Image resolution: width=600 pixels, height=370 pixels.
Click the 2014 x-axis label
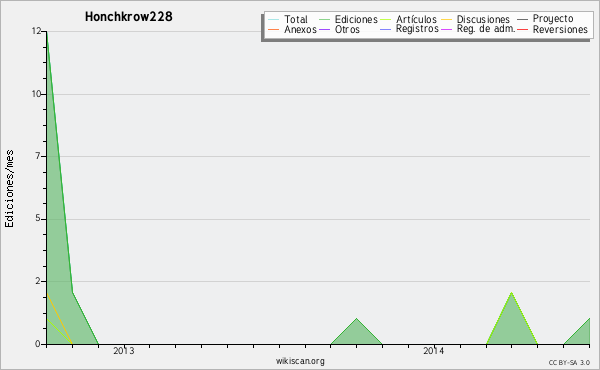434,351
